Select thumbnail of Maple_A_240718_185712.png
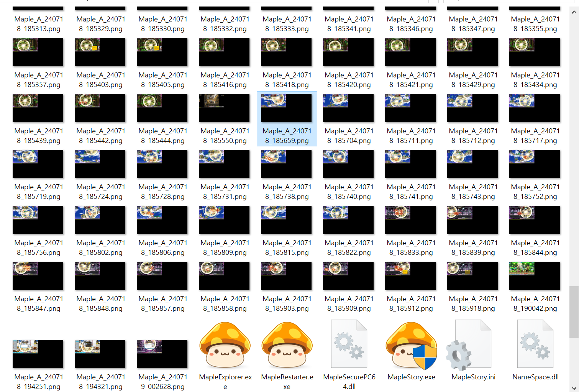 (472, 108)
